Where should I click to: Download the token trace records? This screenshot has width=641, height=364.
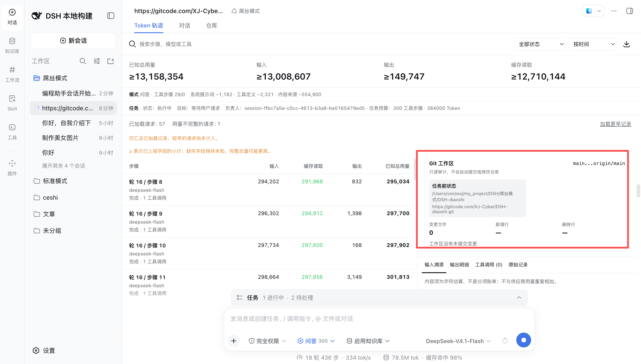coord(626,44)
